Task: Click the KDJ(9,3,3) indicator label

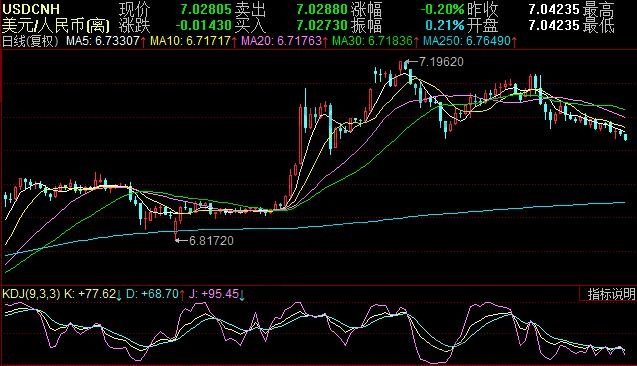Action: coord(31,294)
